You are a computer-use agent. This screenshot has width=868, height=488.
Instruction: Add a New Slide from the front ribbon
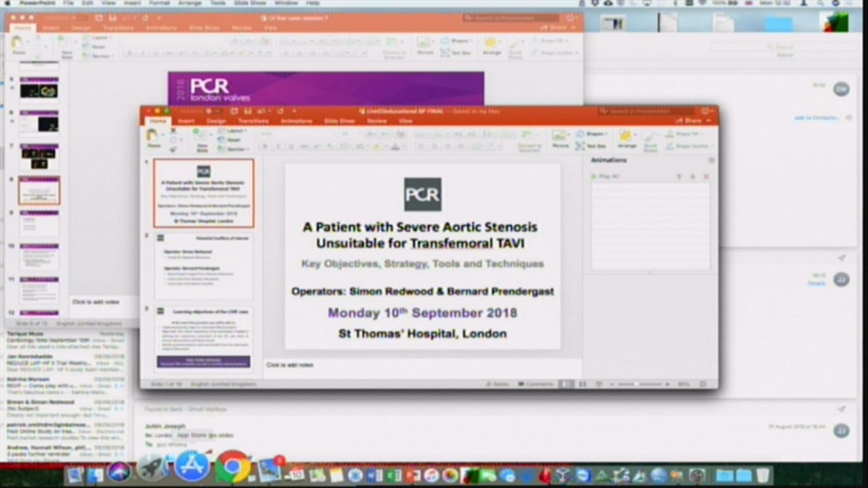click(202, 139)
